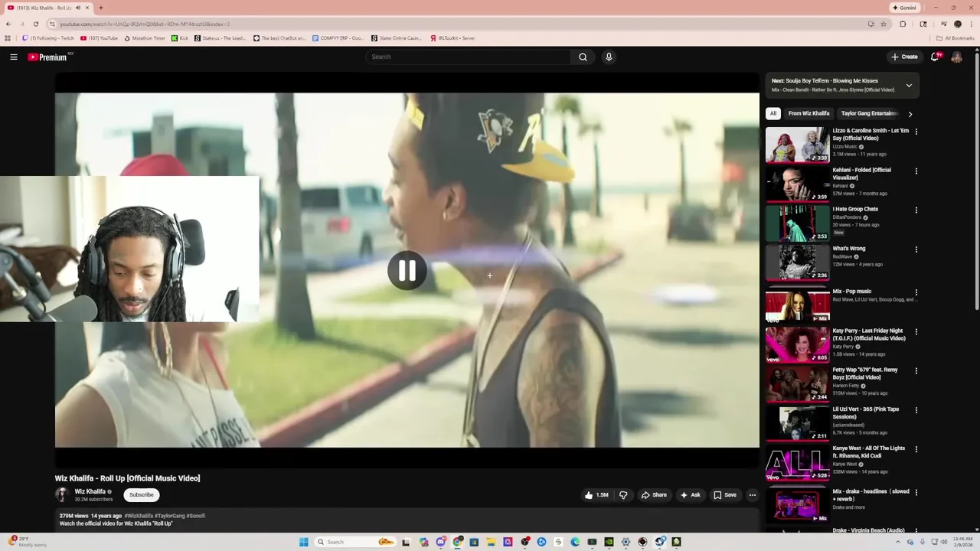Show more filter chips with right arrow
This screenshot has width=980, height=551.
point(910,114)
